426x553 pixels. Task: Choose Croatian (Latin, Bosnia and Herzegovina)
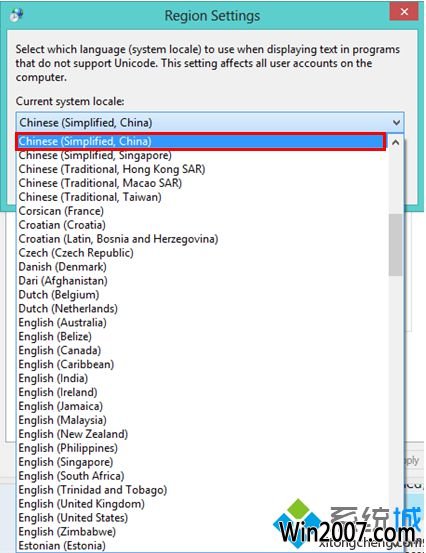click(x=201, y=239)
